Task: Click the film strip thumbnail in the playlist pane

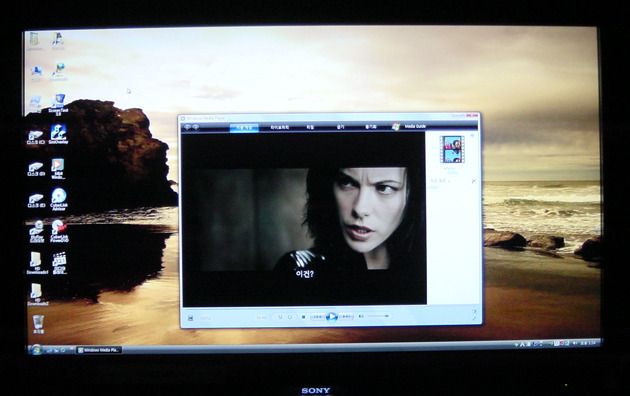Action: point(452,149)
